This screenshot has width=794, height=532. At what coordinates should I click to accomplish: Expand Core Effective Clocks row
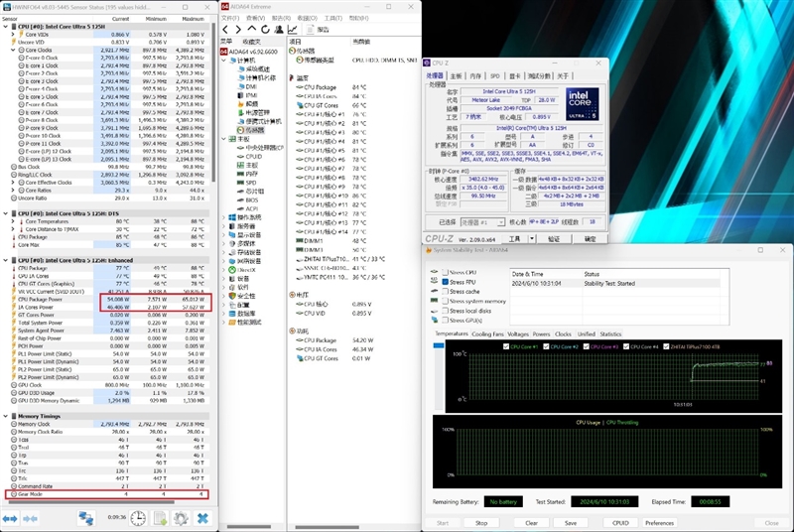tap(13, 183)
